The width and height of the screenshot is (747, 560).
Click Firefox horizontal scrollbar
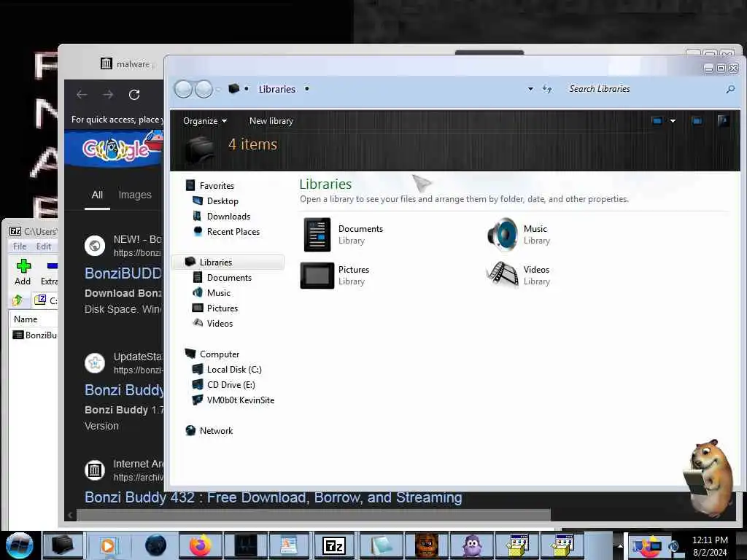coord(314,515)
